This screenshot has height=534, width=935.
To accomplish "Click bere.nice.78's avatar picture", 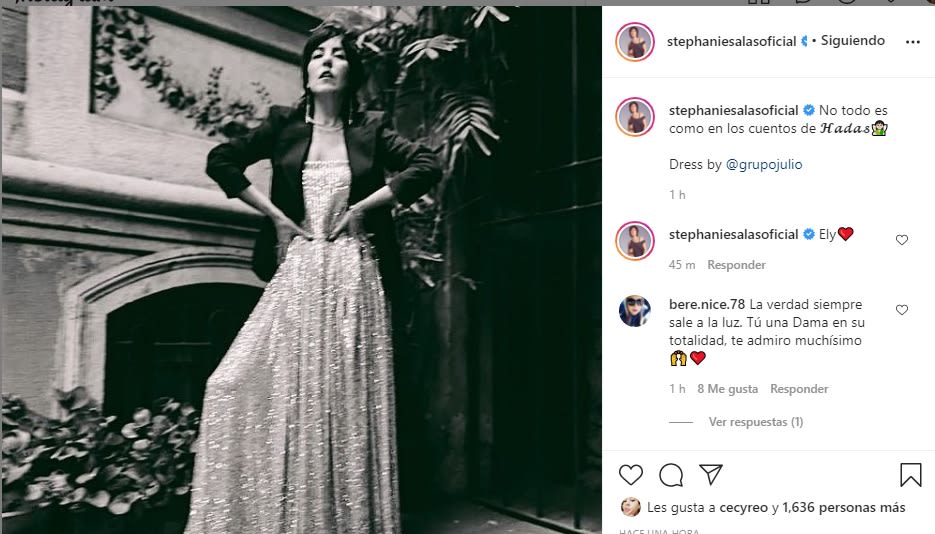I will [635, 311].
